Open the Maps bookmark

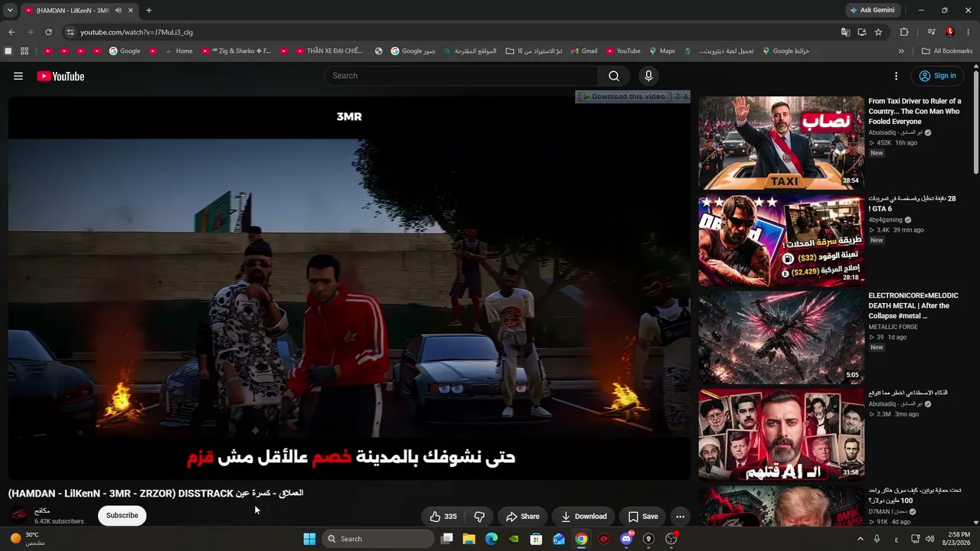pyautogui.click(x=661, y=51)
